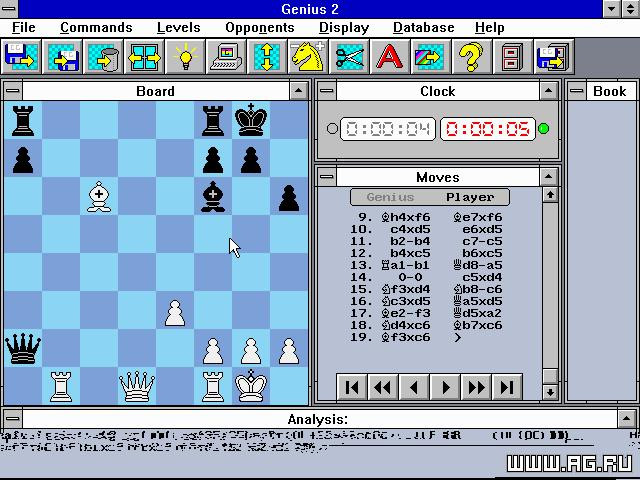This screenshot has height=480, width=640.
Task: Click the trash can delete icon
Action: (103, 57)
